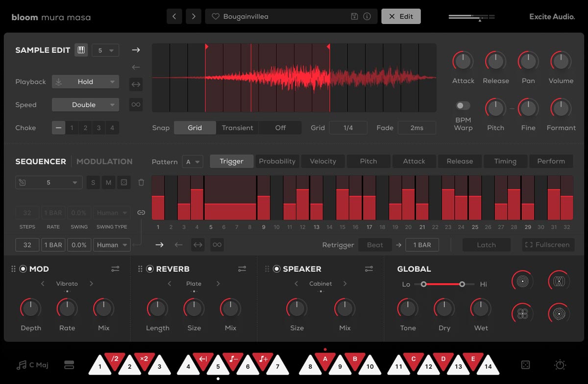This screenshot has width=588, height=384.
Task: Open the sequencer in Fullscreen
Action: tap(548, 244)
